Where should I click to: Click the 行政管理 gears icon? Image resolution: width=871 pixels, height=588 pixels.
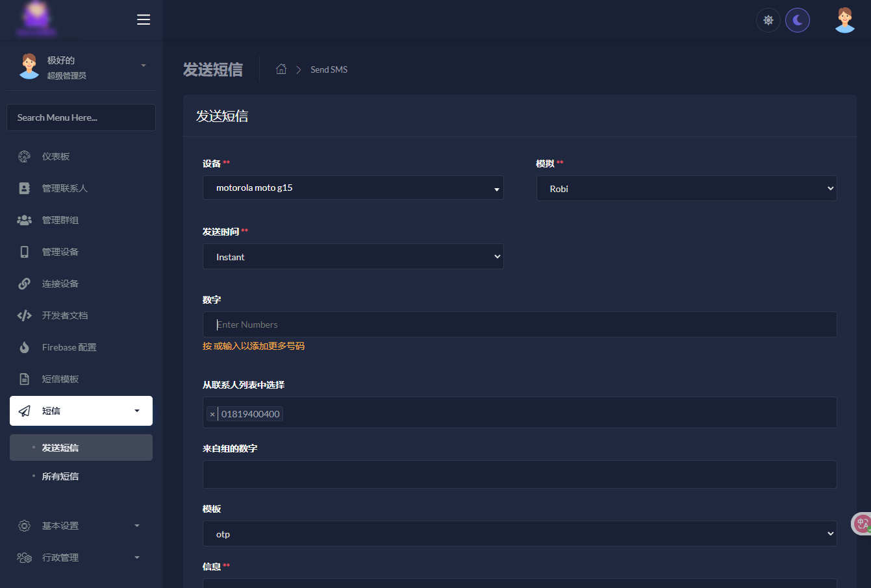24,557
